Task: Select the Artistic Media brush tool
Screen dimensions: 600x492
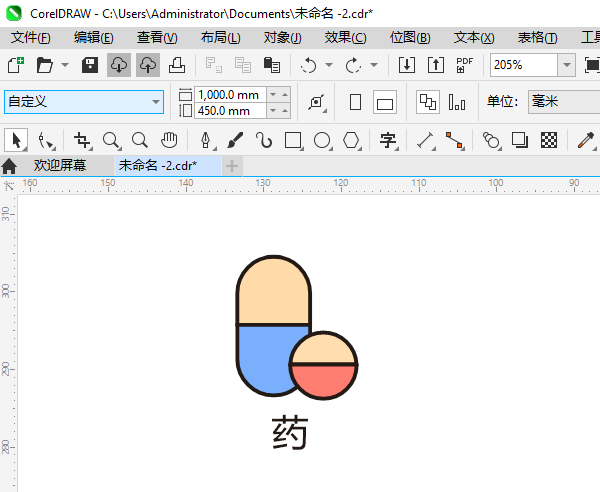Action: [235, 140]
